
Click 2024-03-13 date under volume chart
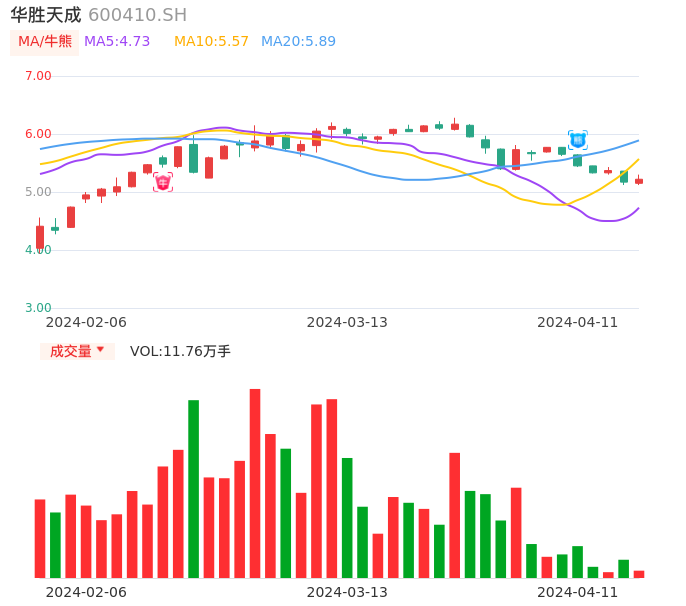347,592
